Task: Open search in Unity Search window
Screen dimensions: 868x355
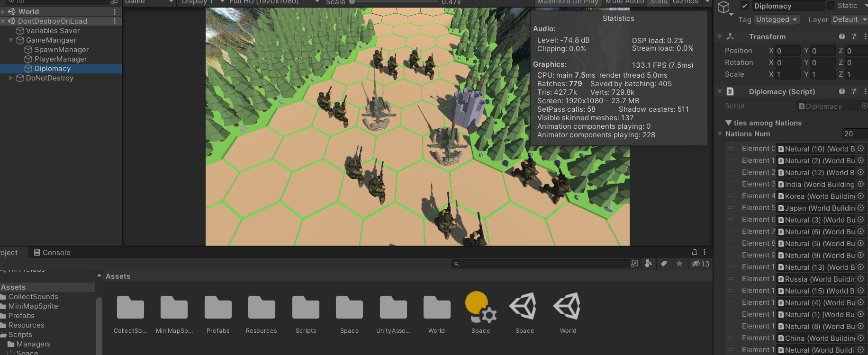Action: tap(634, 264)
